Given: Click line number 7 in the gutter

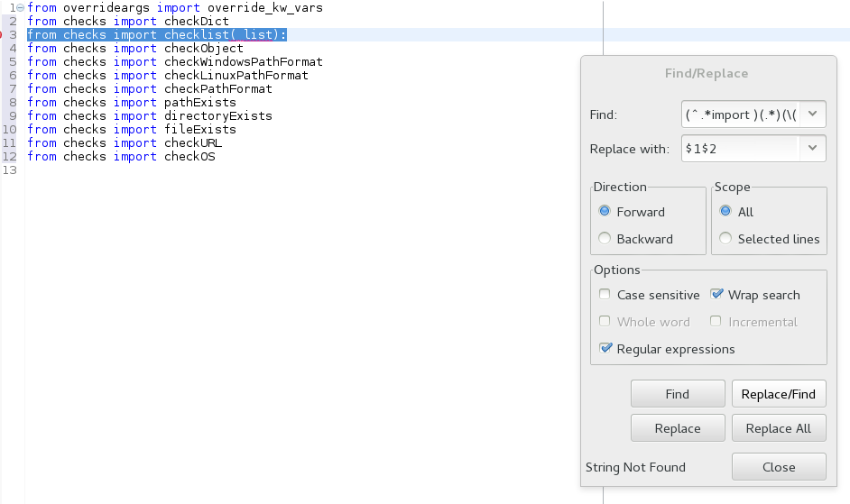Looking at the screenshot, I should pyautogui.click(x=13, y=89).
